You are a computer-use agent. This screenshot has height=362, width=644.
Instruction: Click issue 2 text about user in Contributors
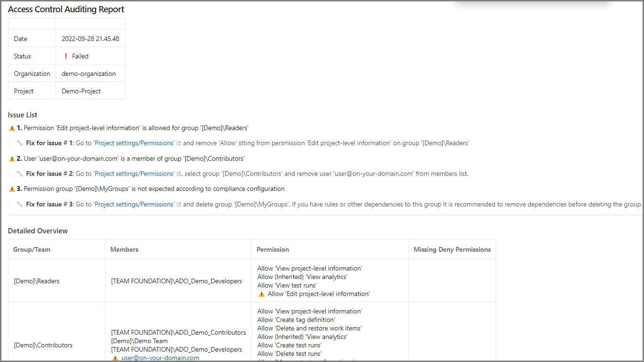(134, 158)
